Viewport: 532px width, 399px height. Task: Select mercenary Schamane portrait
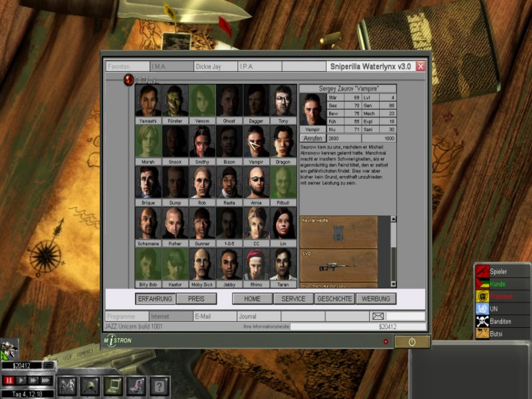coord(148,224)
